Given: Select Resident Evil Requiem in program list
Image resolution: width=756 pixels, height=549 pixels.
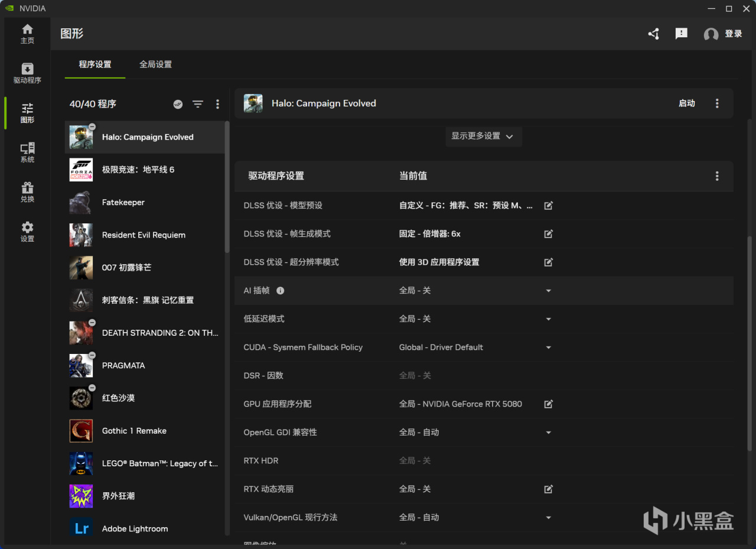Looking at the screenshot, I should (145, 235).
